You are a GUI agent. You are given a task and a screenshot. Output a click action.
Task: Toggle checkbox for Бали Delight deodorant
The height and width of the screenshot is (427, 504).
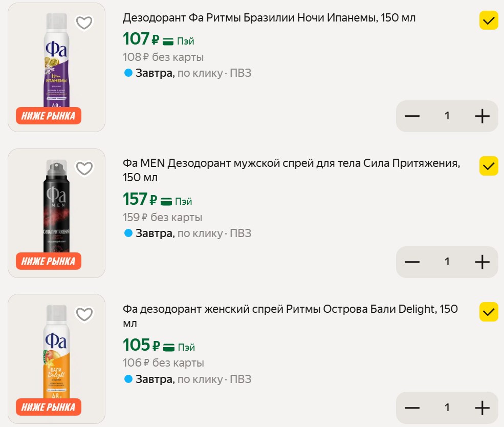click(489, 312)
